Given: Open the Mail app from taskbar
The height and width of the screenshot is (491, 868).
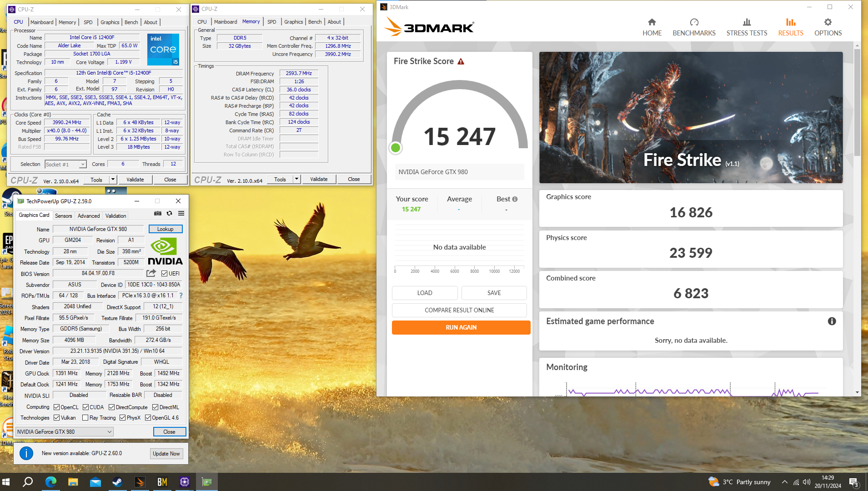Looking at the screenshot, I should [x=95, y=482].
